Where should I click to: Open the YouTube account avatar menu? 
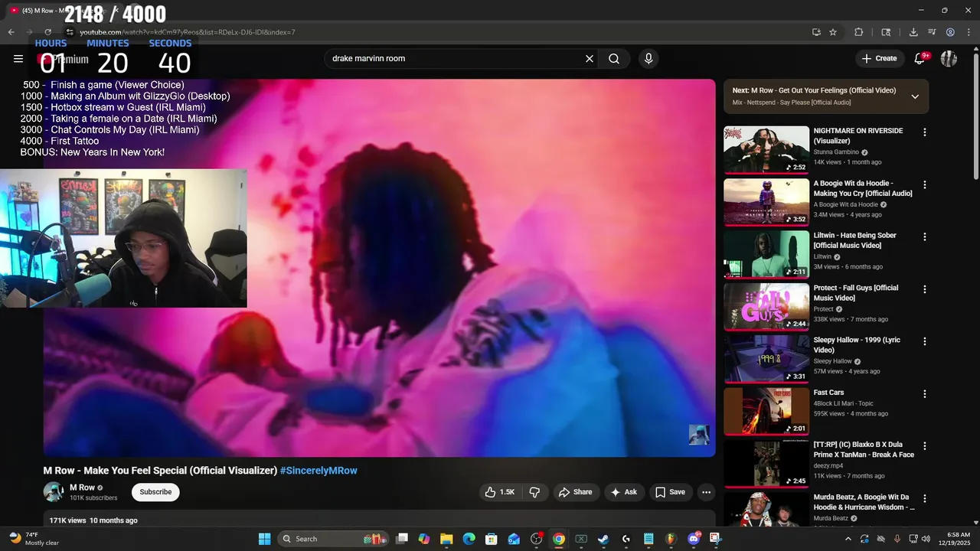point(949,59)
